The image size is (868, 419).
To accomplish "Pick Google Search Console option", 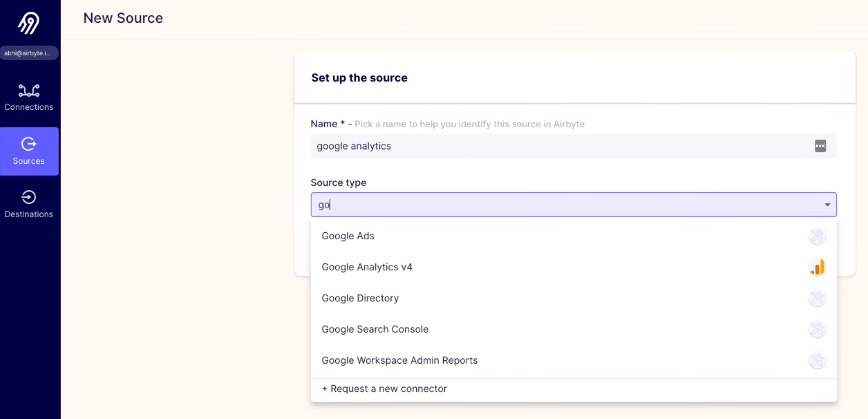I will click(x=375, y=329).
